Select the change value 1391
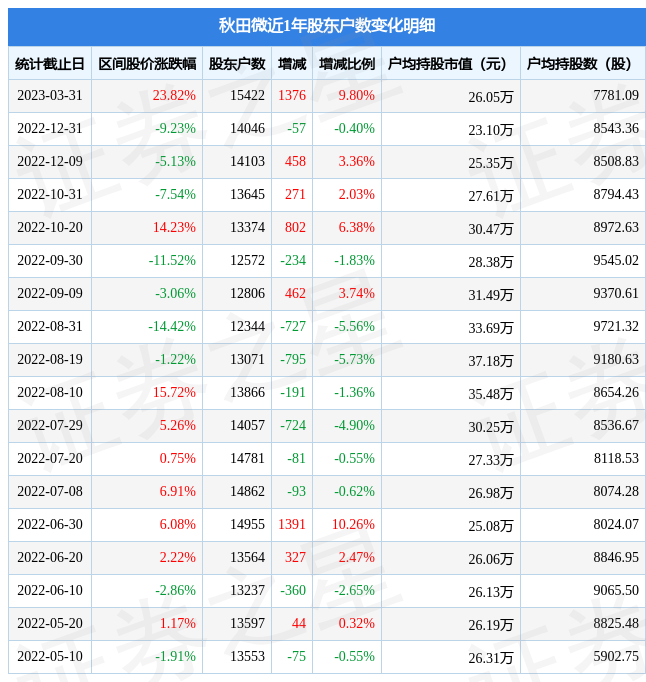Screen dimensions: 646x682 [x=292, y=525]
